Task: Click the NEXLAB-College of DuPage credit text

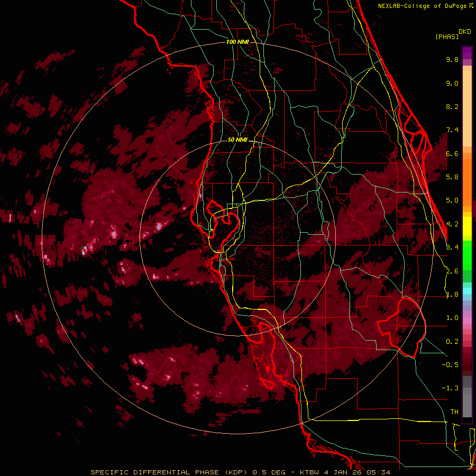Action: pyautogui.click(x=424, y=6)
